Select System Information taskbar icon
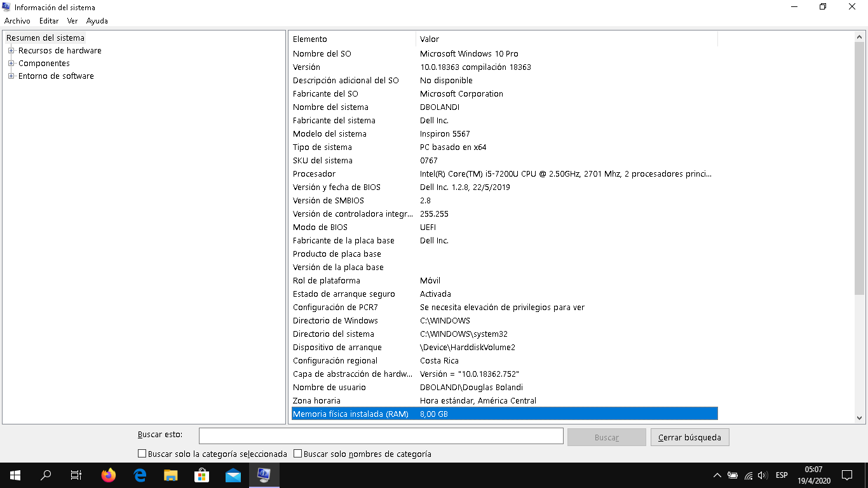Screen dimensions: 868x488 [x=264, y=475]
